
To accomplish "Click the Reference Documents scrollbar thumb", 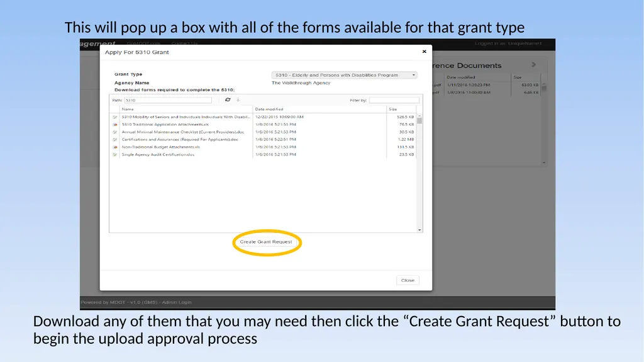I will point(544,88).
